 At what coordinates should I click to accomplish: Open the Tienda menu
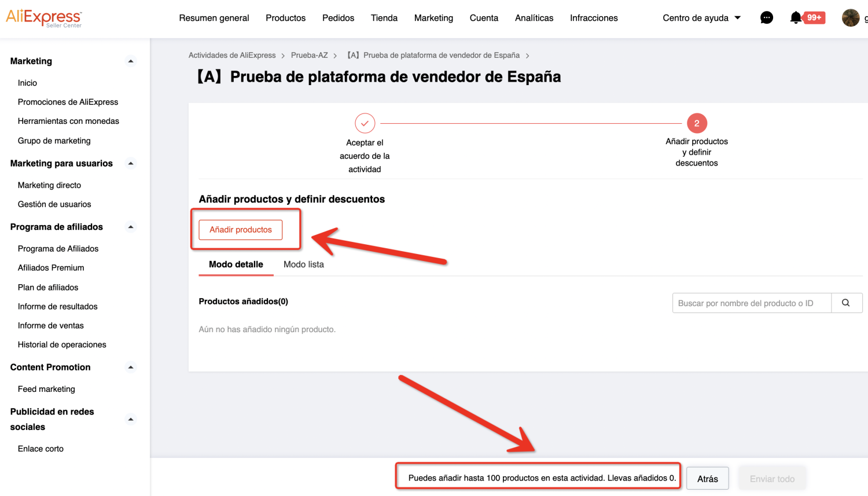(x=384, y=18)
